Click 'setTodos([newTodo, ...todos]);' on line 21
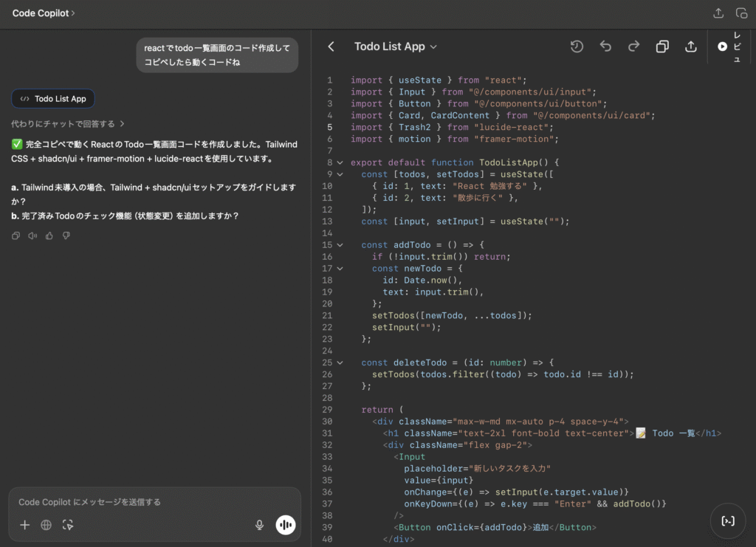 pos(452,316)
